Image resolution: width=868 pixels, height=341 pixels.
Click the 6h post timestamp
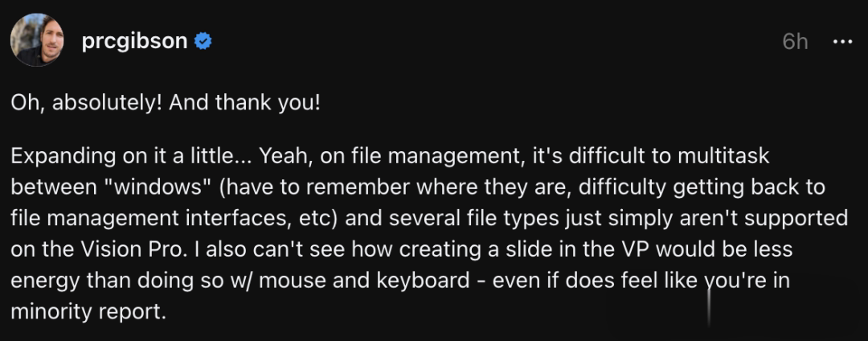pos(795,42)
